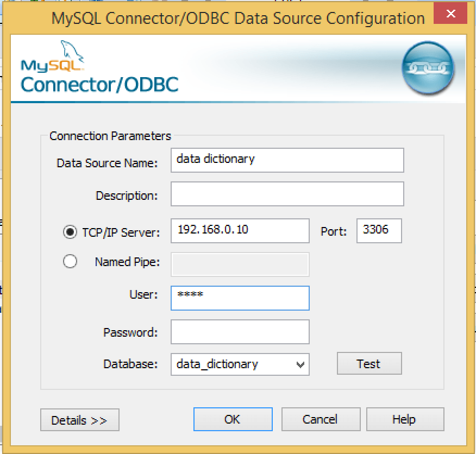Click into the Description text box
Screen dimensions: 476x454
click(x=287, y=194)
